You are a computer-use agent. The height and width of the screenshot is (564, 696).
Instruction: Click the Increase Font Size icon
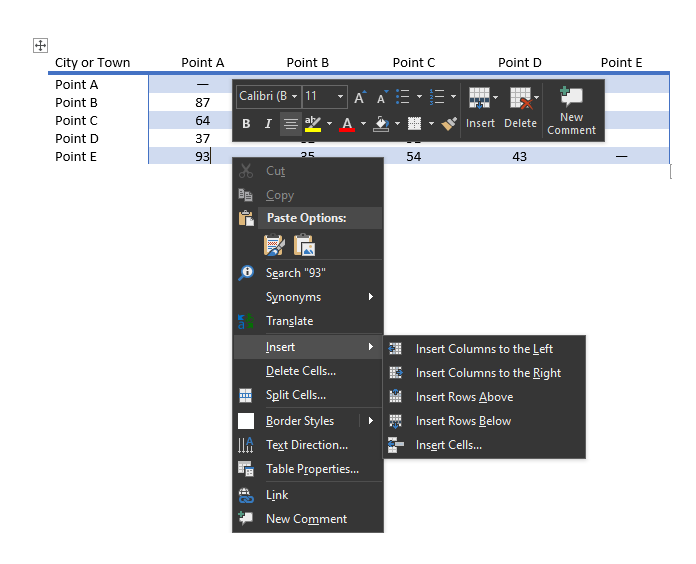click(360, 97)
